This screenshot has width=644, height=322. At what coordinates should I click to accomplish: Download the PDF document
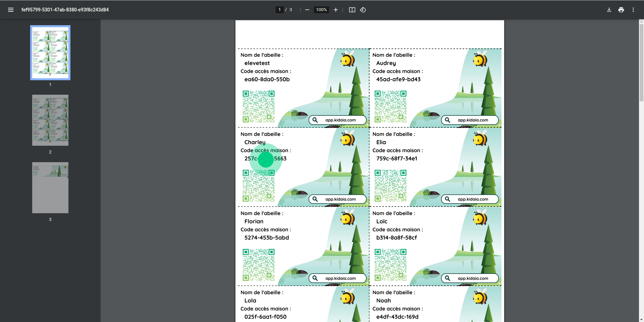609,10
